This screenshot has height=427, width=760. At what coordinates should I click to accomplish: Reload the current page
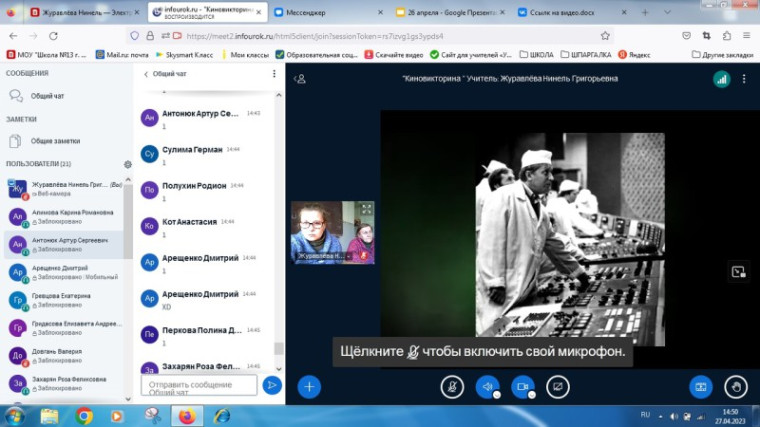(53, 36)
